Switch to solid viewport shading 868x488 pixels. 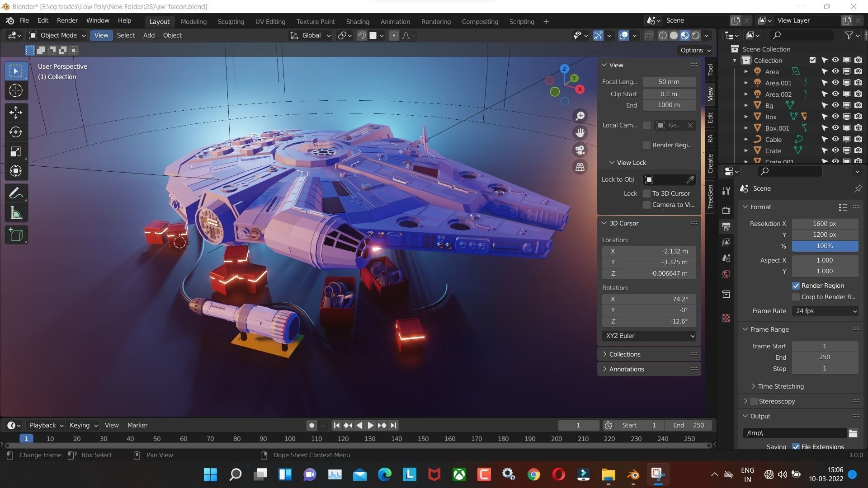click(674, 36)
